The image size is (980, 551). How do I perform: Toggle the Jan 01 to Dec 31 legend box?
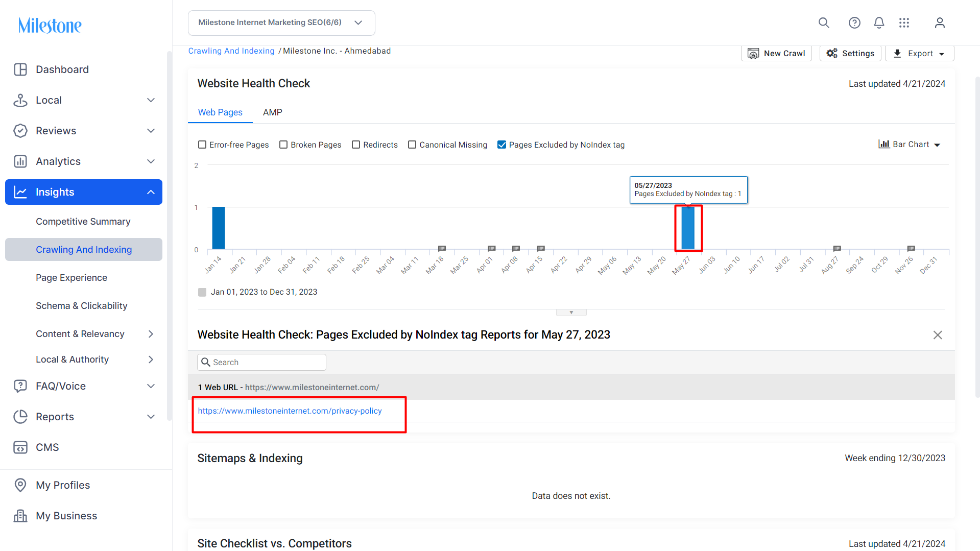click(x=202, y=292)
